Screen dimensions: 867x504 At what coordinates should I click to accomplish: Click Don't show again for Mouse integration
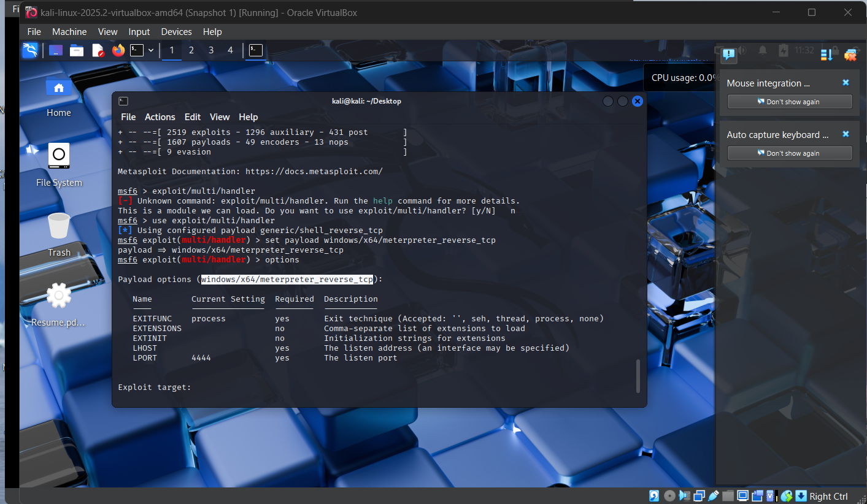[x=789, y=101]
